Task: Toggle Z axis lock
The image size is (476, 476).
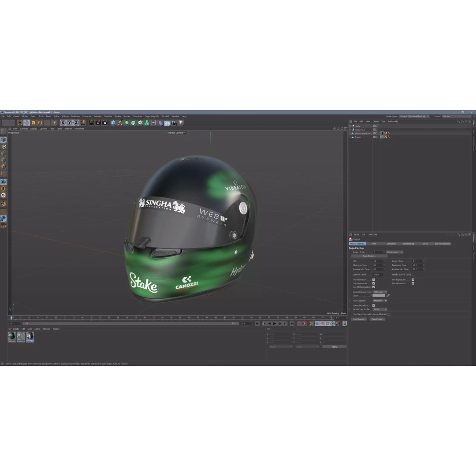Action: click(x=76, y=123)
